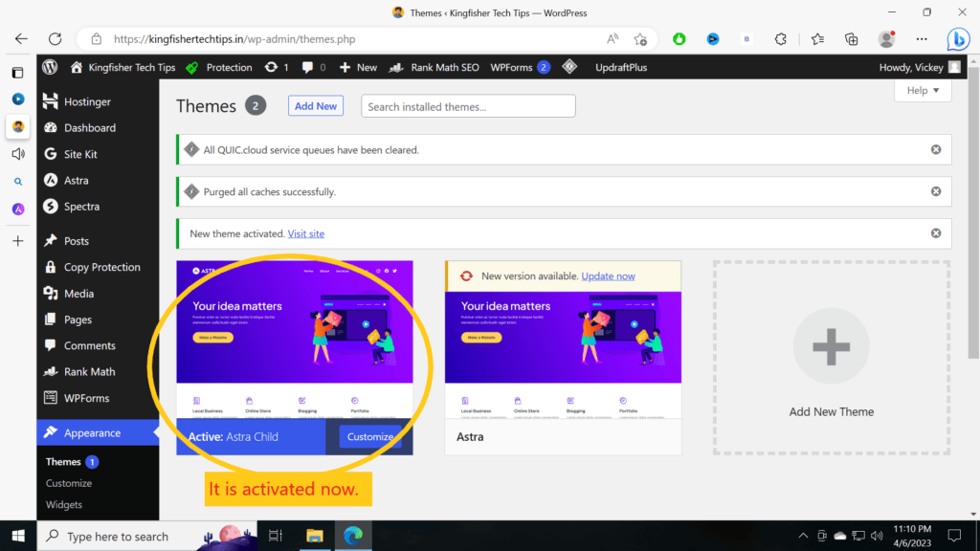980x551 pixels.
Task: Click the browser address bar URL
Action: 234,38
